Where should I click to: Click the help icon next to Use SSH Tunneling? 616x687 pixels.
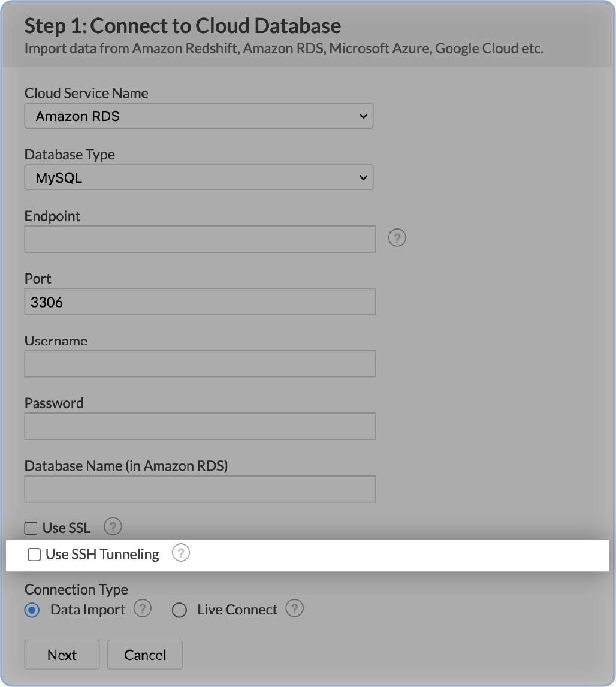[181, 554]
